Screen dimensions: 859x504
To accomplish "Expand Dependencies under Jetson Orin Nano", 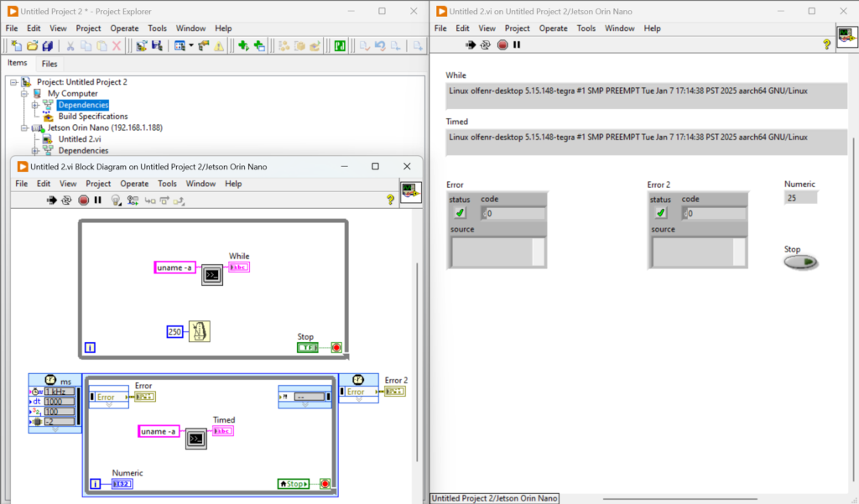I will point(35,151).
